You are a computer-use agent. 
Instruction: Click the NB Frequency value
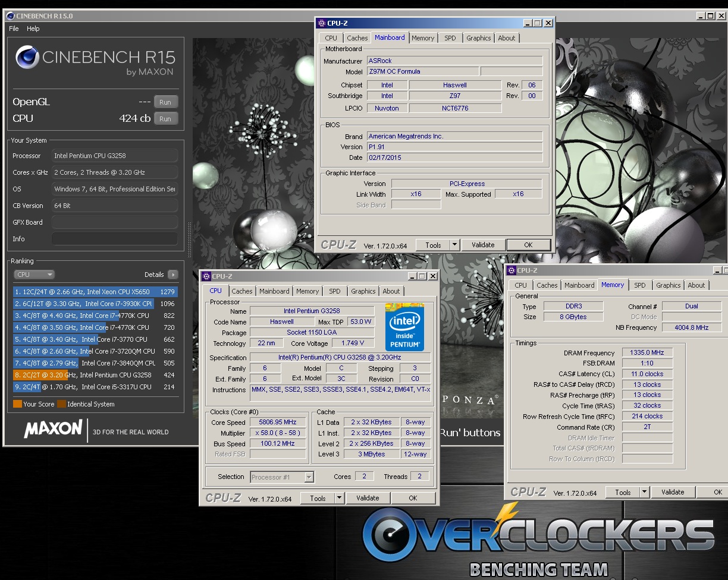(691, 327)
